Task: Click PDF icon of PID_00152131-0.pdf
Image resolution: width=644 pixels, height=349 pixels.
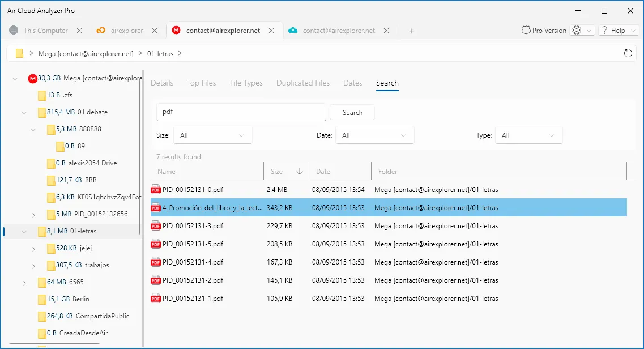Action: [x=156, y=190]
